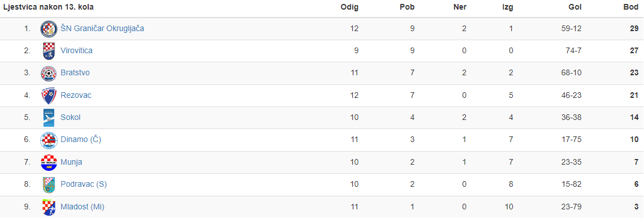Select the Rezovac team name
This screenshot has height=219, width=644.
76,96
